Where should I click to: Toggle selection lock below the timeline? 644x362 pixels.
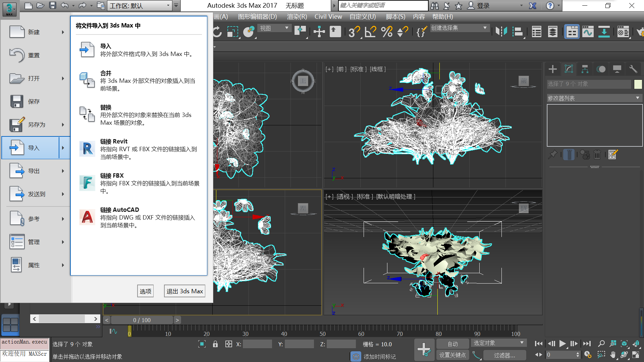coord(215,344)
